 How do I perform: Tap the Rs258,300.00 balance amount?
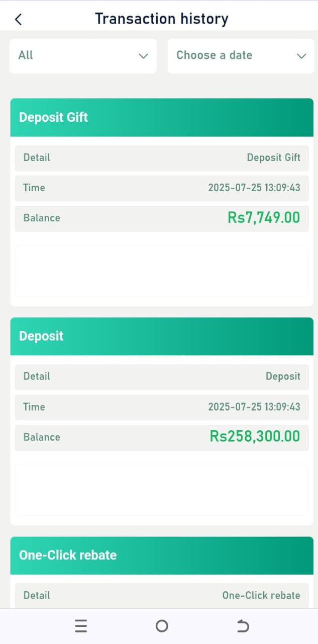255,436
